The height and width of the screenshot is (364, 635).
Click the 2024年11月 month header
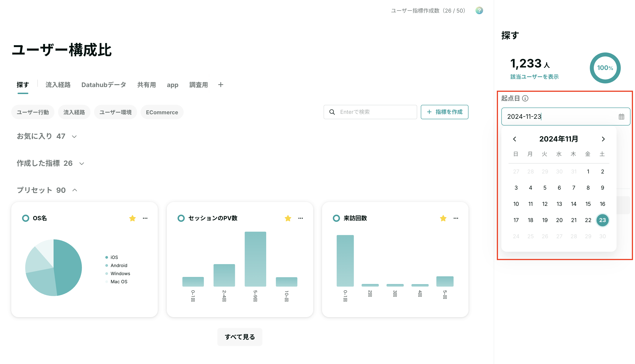coord(558,139)
